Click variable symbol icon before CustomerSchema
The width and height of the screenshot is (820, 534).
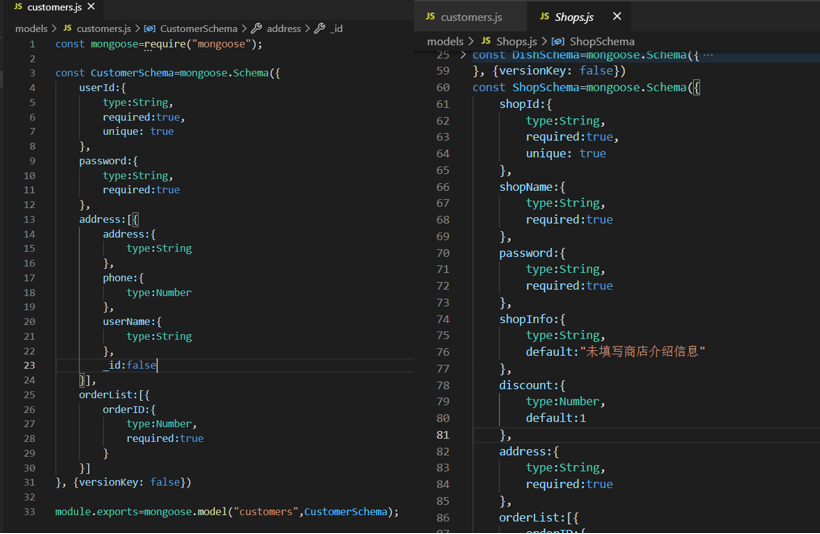[x=150, y=29]
